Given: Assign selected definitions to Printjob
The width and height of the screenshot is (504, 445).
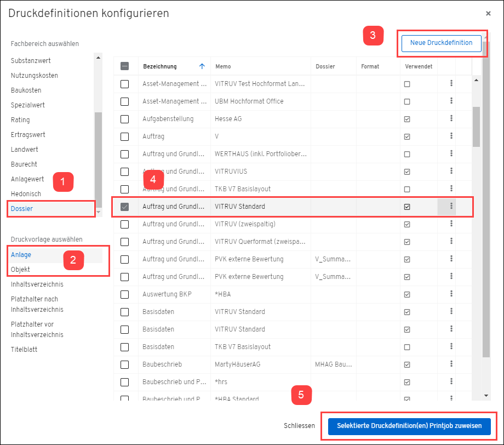Looking at the screenshot, I should point(409,426).
